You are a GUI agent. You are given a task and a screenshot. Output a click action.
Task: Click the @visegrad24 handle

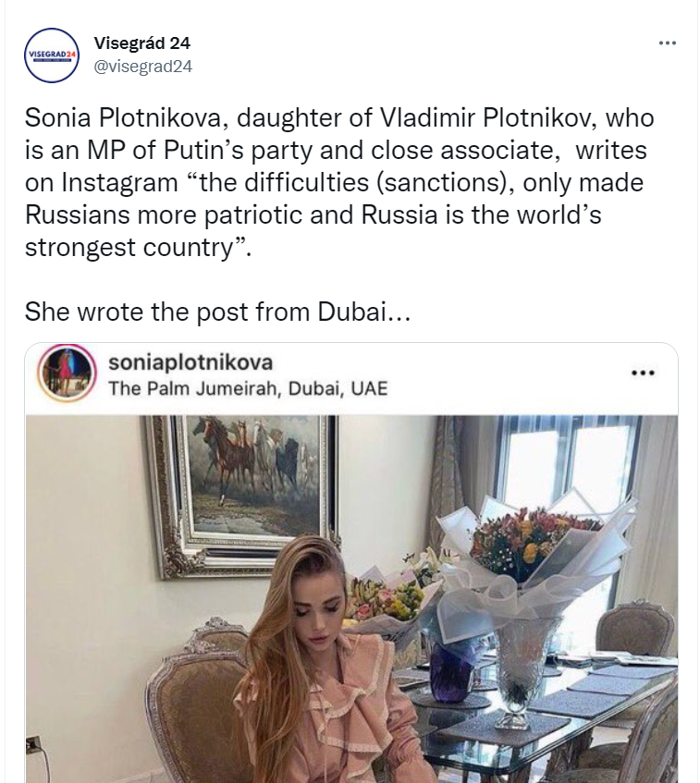143,66
